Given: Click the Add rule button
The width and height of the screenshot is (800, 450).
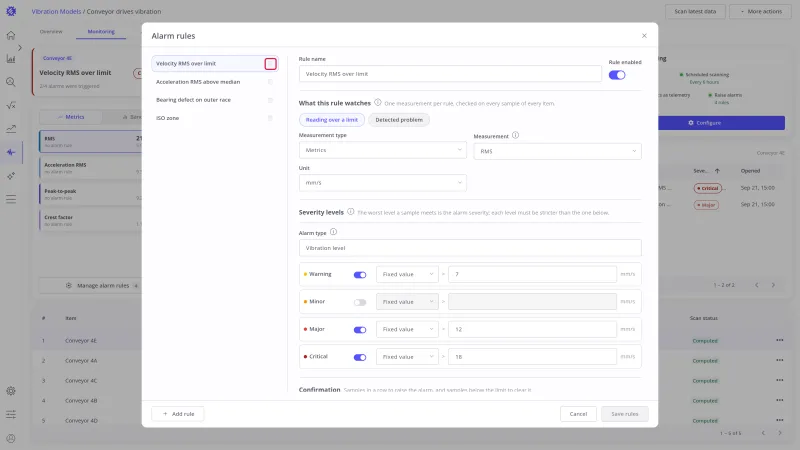Looking at the screenshot, I should pyautogui.click(x=178, y=414).
